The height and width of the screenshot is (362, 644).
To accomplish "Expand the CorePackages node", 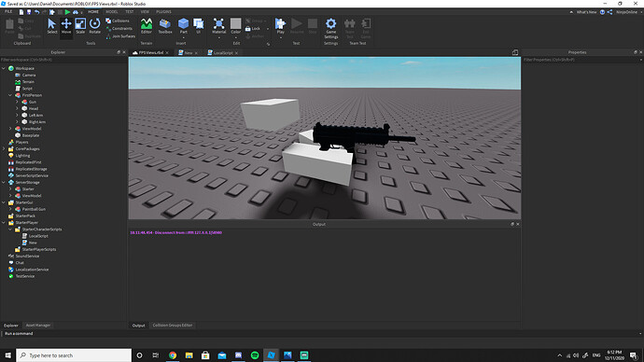I will (x=4, y=149).
